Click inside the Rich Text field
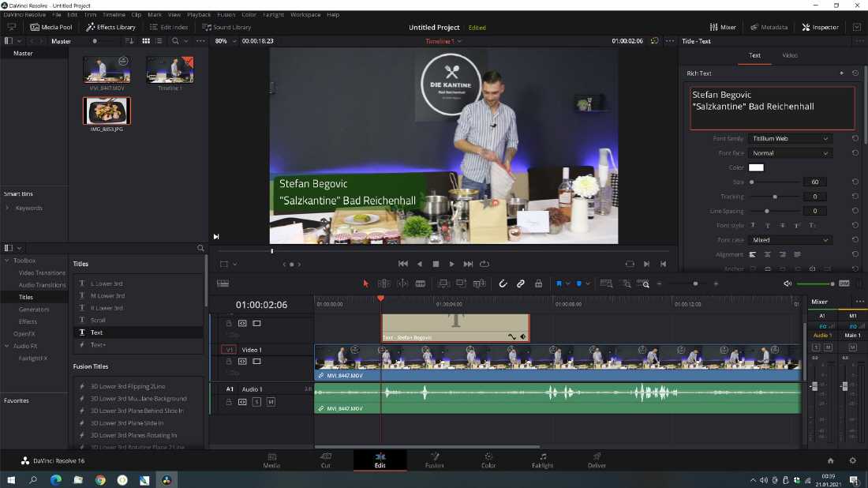868x488 pixels. tap(772, 108)
